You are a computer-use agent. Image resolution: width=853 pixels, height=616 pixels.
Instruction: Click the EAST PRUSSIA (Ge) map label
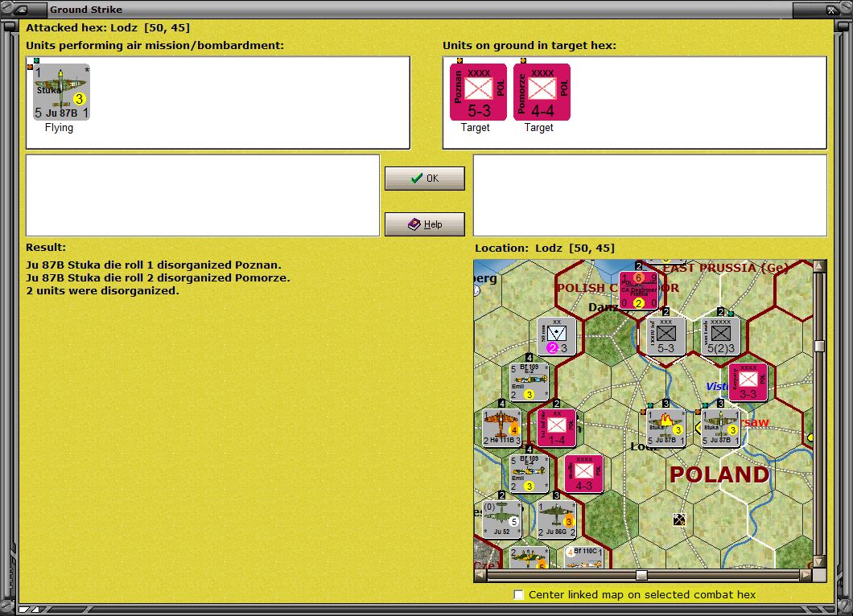[725, 268]
